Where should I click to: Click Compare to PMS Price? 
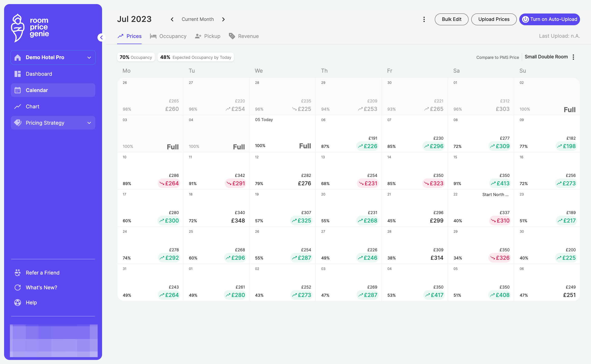click(498, 57)
